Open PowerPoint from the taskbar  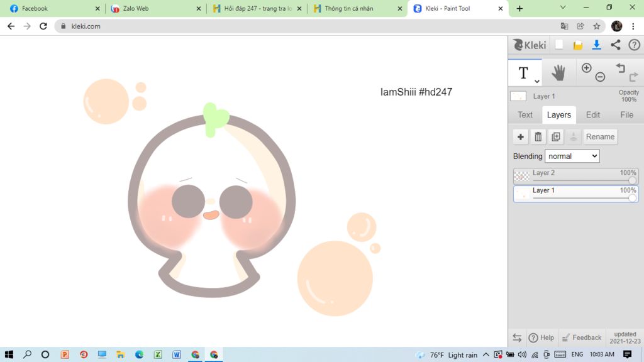pyautogui.click(x=65, y=354)
